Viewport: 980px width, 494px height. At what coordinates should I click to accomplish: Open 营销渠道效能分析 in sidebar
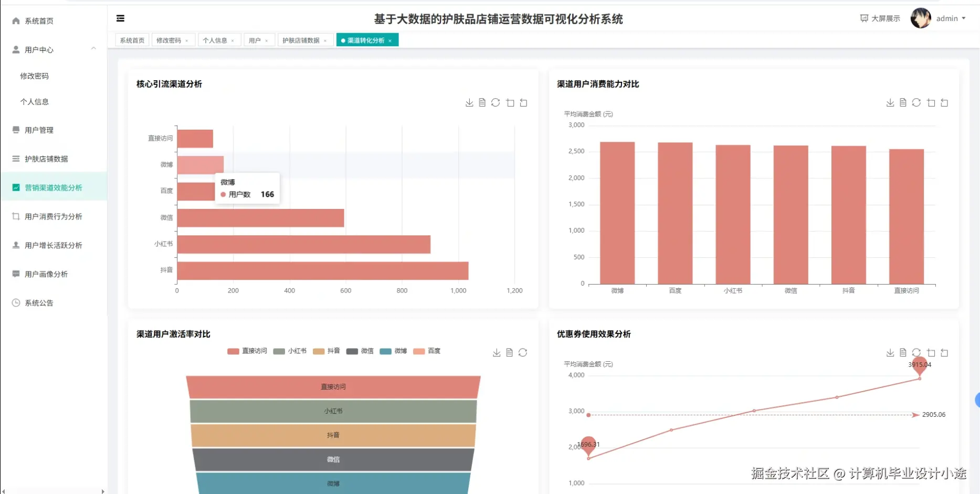(x=54, y=187)
